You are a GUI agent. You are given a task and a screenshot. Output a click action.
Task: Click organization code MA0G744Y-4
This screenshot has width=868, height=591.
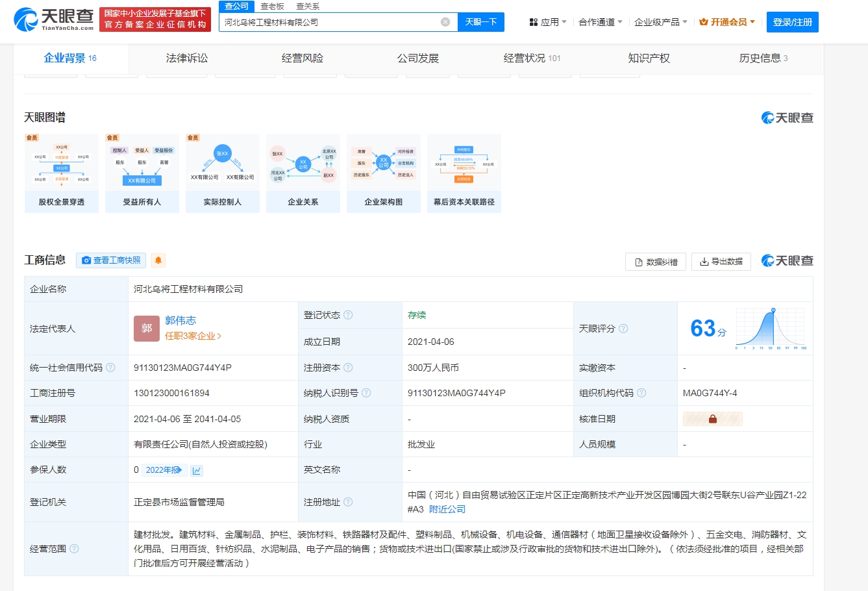coord(710,393)
